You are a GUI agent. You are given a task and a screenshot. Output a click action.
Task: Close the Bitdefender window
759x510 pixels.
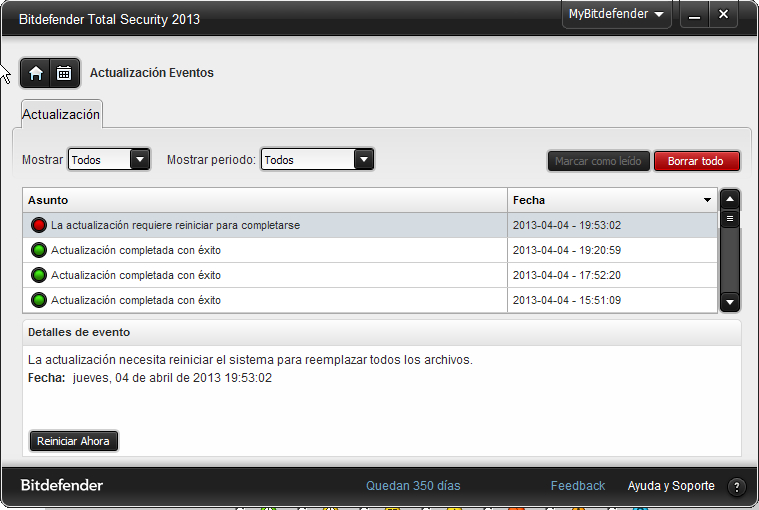pos(723,15)
